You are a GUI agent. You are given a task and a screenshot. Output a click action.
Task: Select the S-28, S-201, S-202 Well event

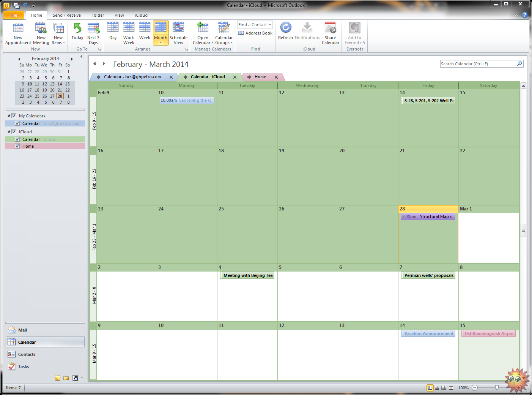tap(428, 101)
